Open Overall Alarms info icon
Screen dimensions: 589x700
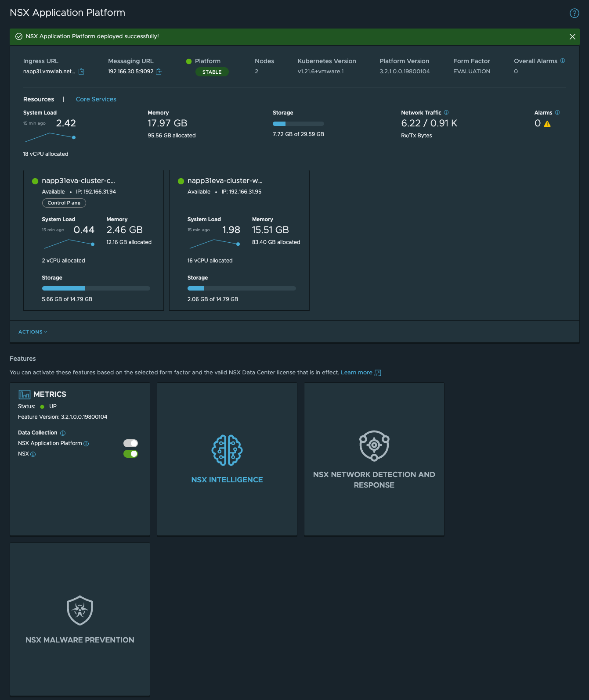click(563, 61)
